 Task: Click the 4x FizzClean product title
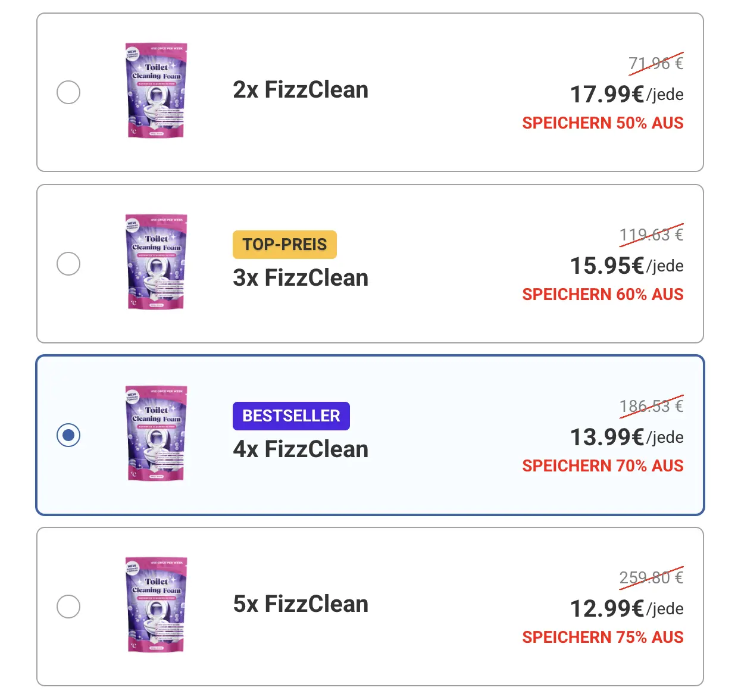coord(301,449)
